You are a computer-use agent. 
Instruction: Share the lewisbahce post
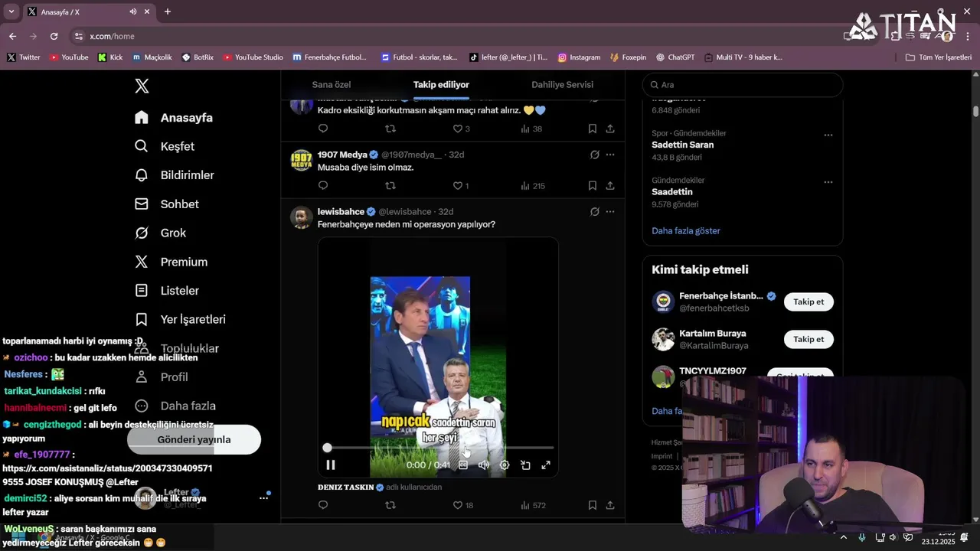point(610,505)
